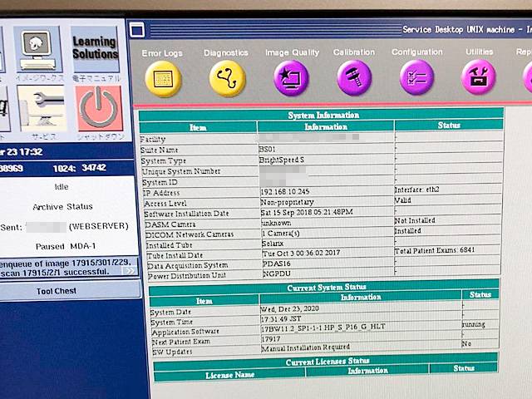Click the Archive Status label
Viewport: 532px width, 399px height.
click(63, 207)
